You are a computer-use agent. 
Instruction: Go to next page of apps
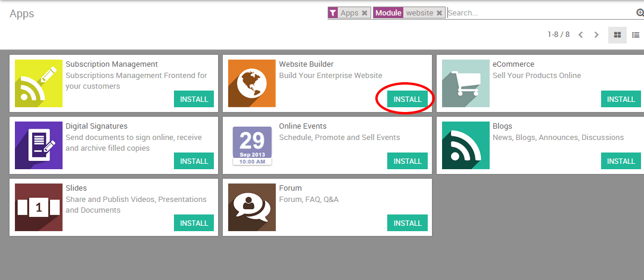tap(597, 35)
